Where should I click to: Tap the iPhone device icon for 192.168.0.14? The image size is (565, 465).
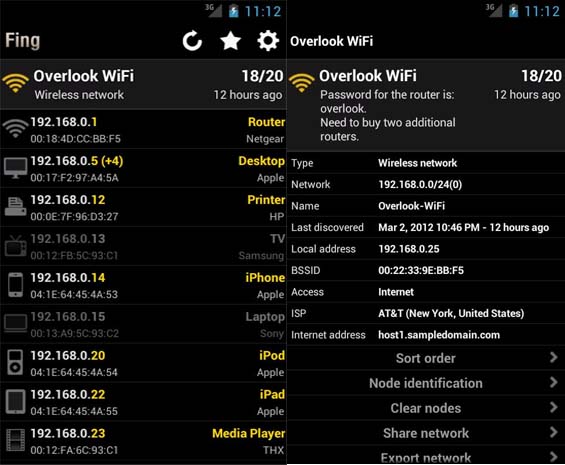[15, 285]
